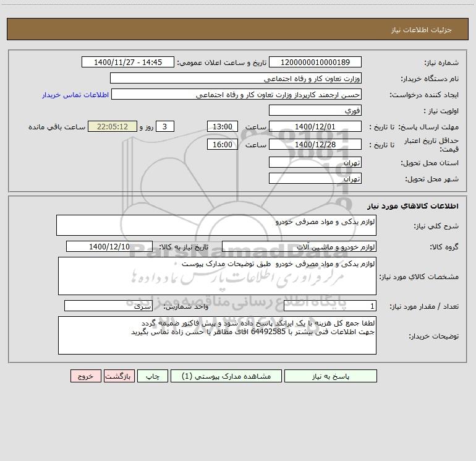Click the پاسخ به نیاز button
476x461 pixels.
(330, 376)
